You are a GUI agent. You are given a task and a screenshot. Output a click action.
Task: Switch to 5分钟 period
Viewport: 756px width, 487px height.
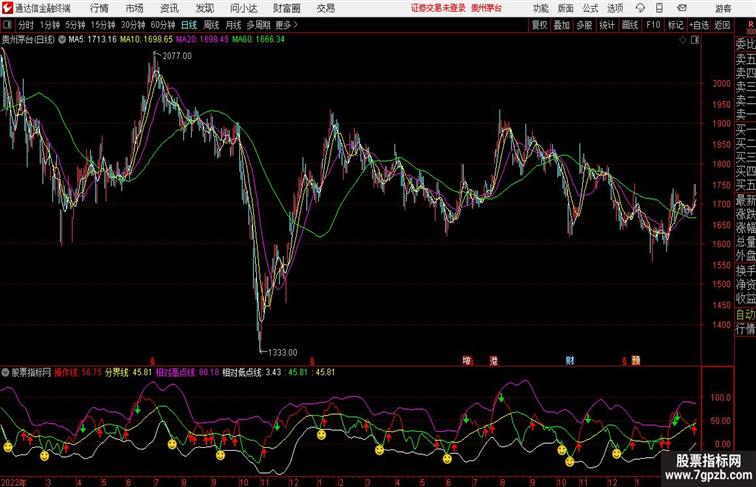(75, 25)
